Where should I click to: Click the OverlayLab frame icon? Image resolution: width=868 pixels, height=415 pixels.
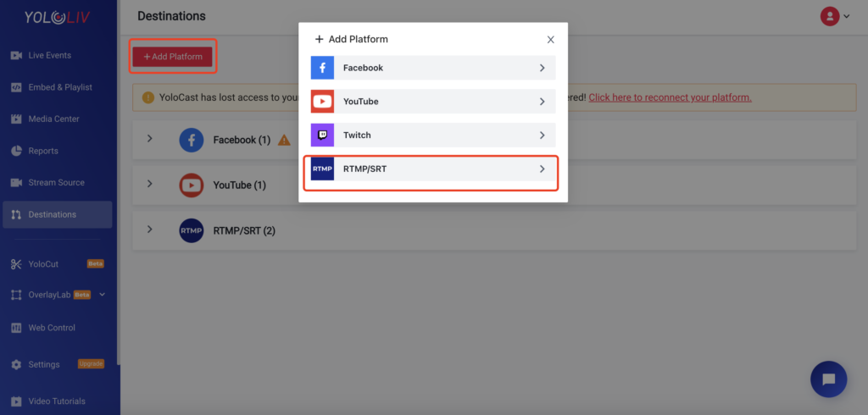click(16, 295)
